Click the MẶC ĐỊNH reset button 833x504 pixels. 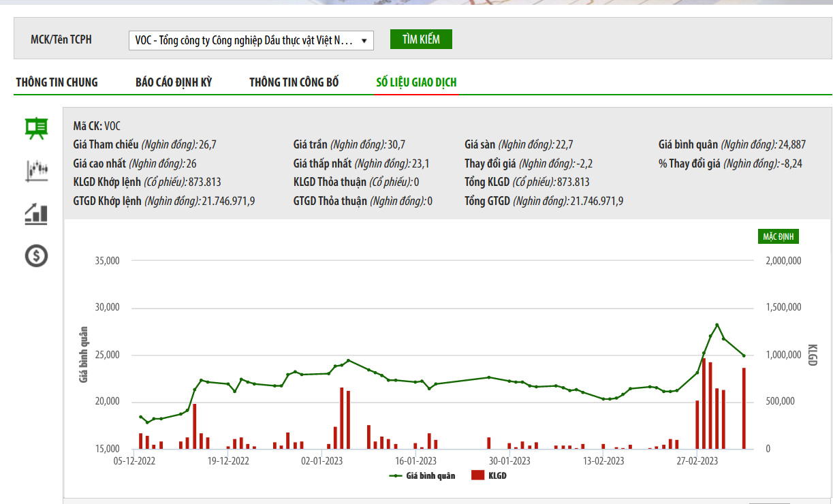coord(778,237)
